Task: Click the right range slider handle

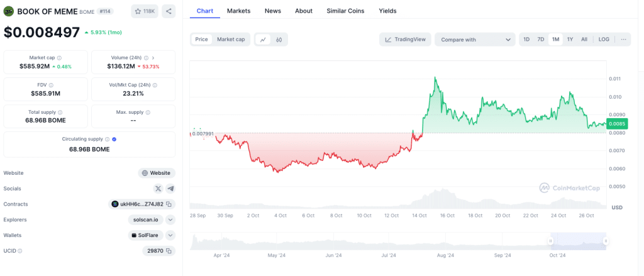Action: coord(605,241)
